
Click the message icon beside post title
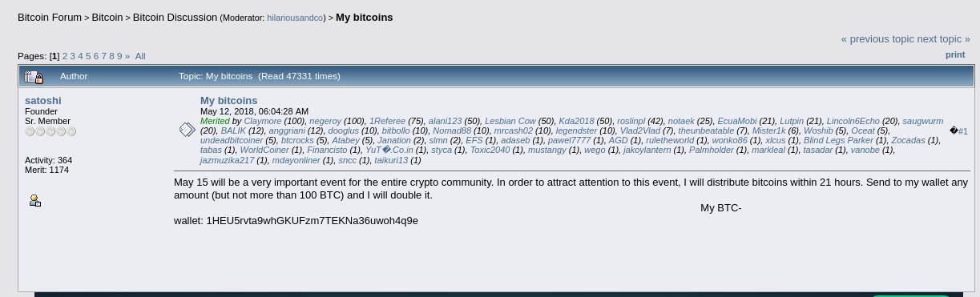[x=188, y=130]
